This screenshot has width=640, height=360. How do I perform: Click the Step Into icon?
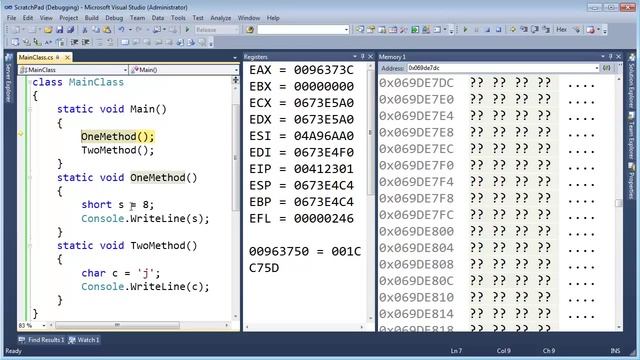pyautogui.click(x=524, y=29)
